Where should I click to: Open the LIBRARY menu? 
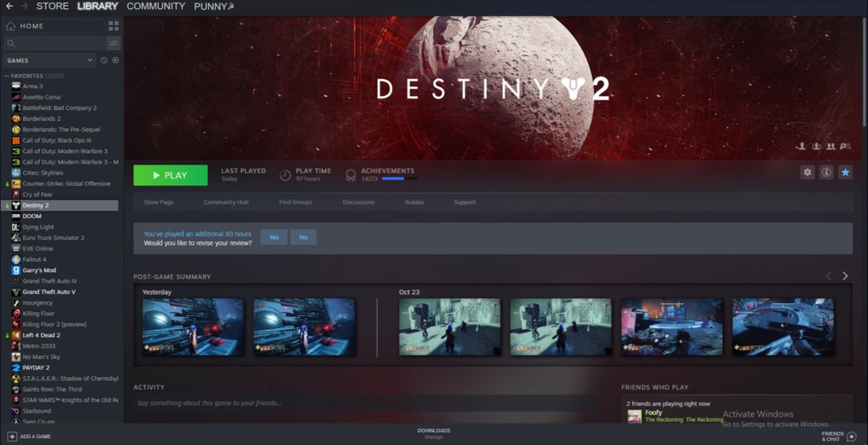coord(98,6)
